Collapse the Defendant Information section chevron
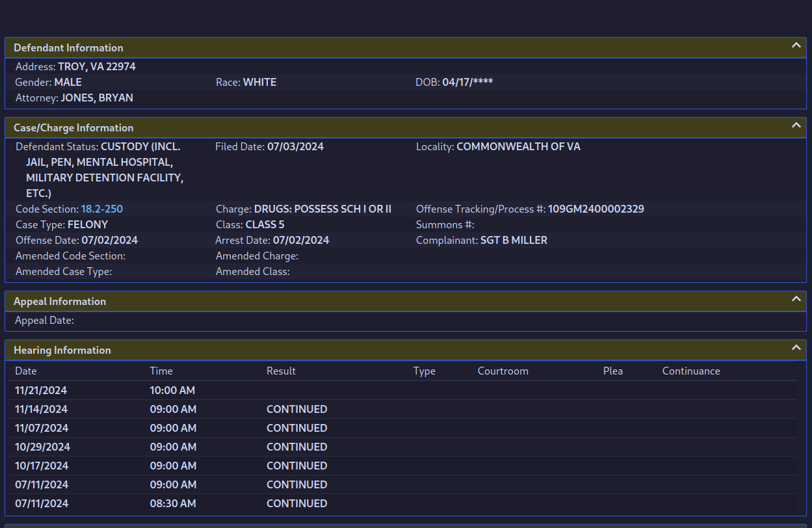Viewport: 812px width, 528px height. tap(796, 46)
